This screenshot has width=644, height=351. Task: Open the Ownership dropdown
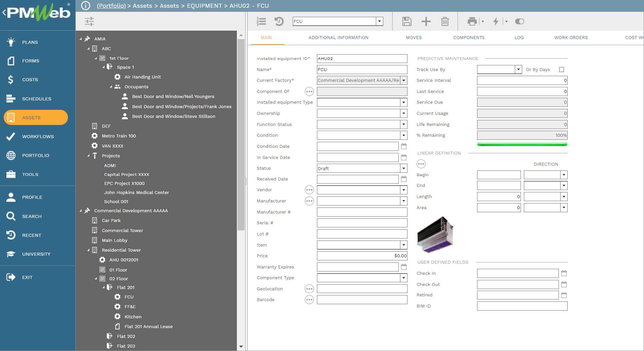(x=404, y=114)
